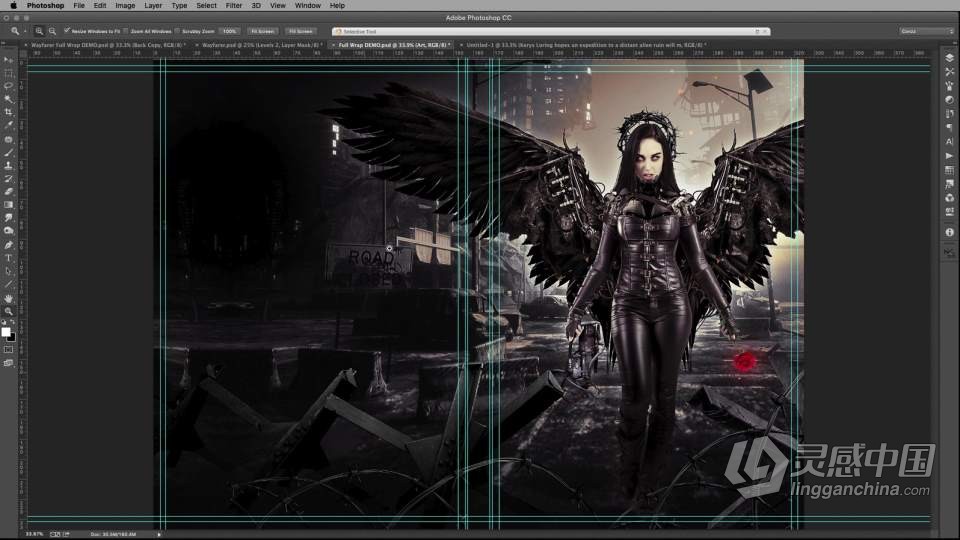The image size is (960, 540).
Task: Select the Eyedropper tool
Action: (9, 126)
